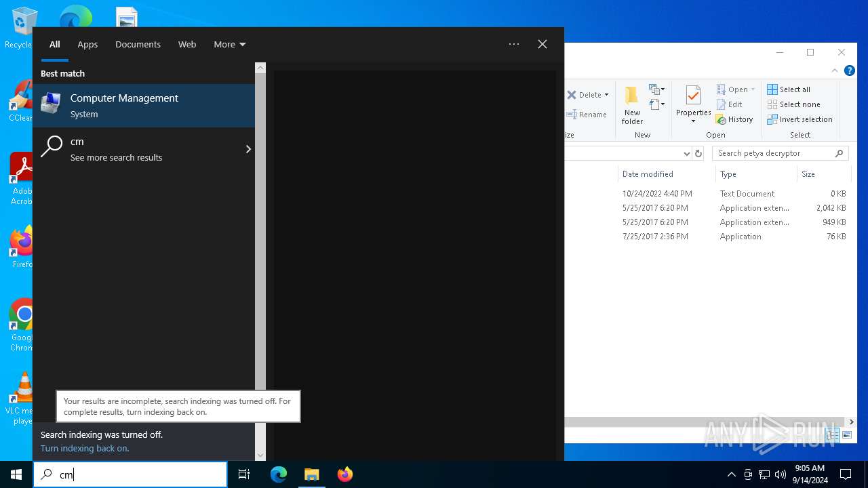Switch to the Documents search tab
This screenshot has width=868, height=488.
point(138,44)
